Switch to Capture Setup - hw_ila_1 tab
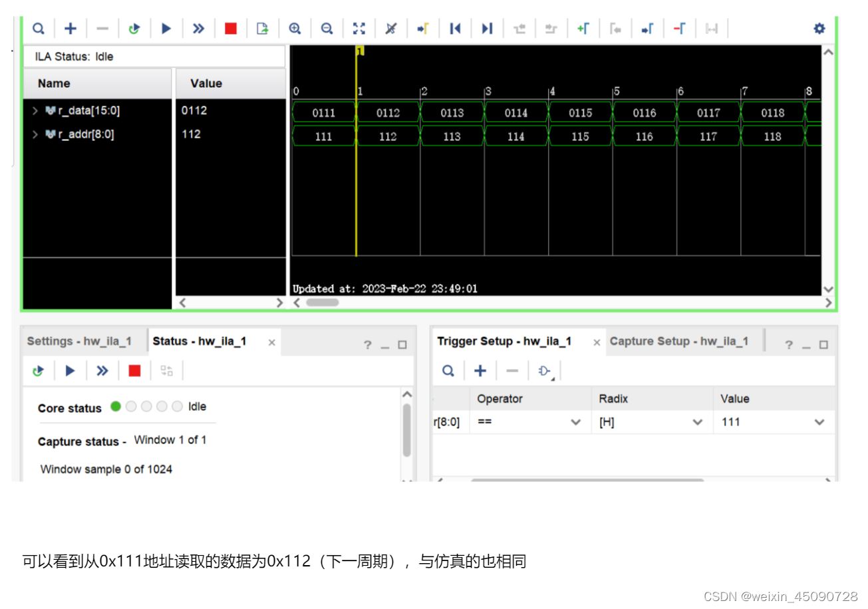 tap(678, 341)
